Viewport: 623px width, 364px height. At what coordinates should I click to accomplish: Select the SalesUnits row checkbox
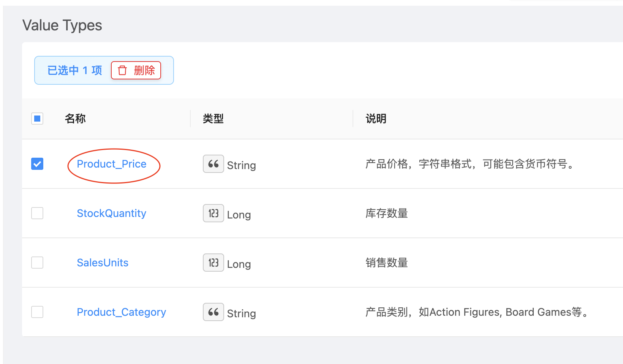pos(37,263)
